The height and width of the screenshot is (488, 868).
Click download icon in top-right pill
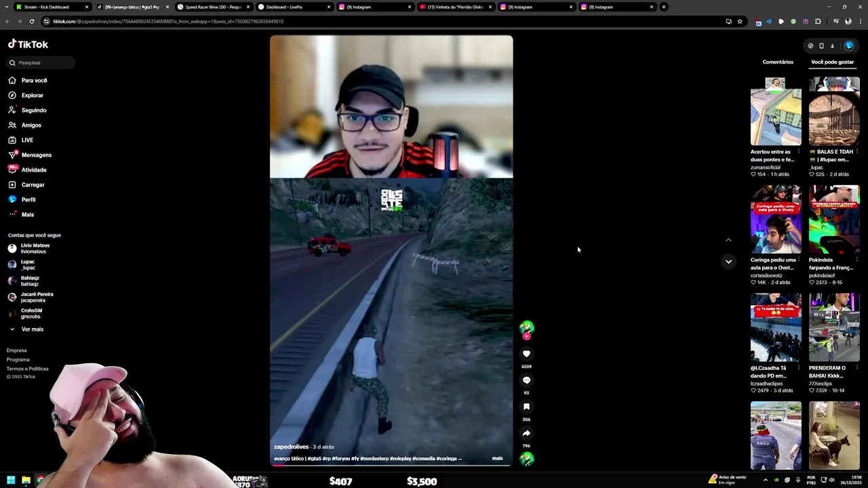tap(832, 46)
